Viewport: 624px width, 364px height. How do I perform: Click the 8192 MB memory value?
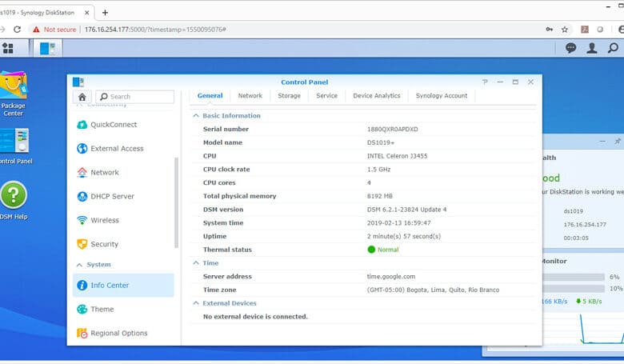380,196
